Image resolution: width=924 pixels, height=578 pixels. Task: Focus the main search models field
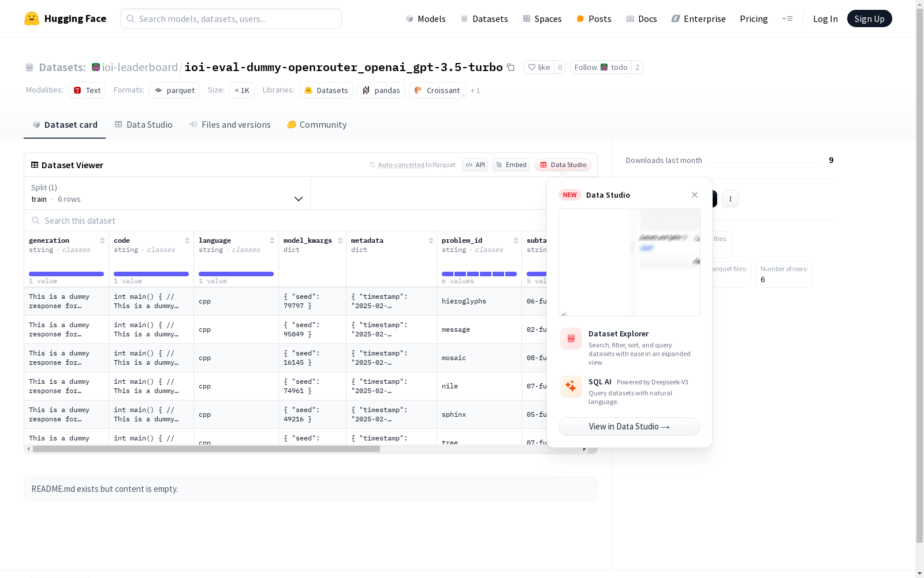(x=231, y=18)
